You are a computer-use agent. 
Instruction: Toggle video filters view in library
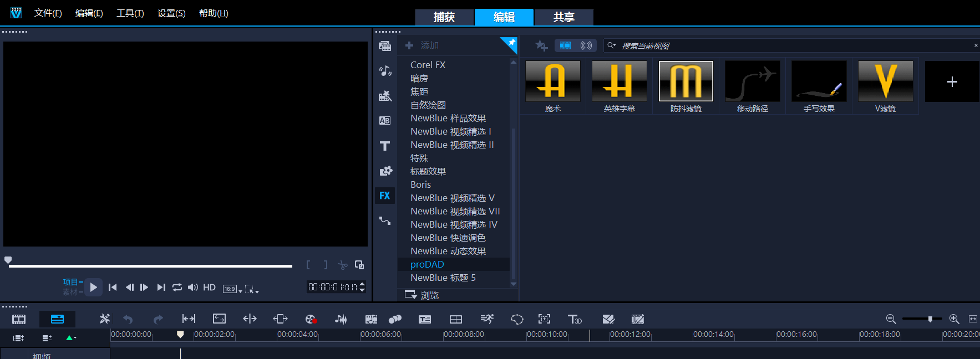565,45
